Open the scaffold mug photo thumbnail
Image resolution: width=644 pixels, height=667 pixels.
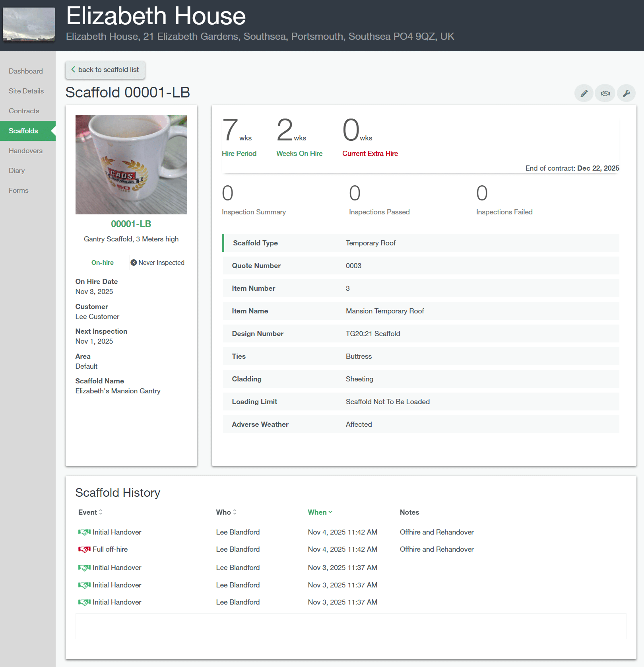point(131,165)
